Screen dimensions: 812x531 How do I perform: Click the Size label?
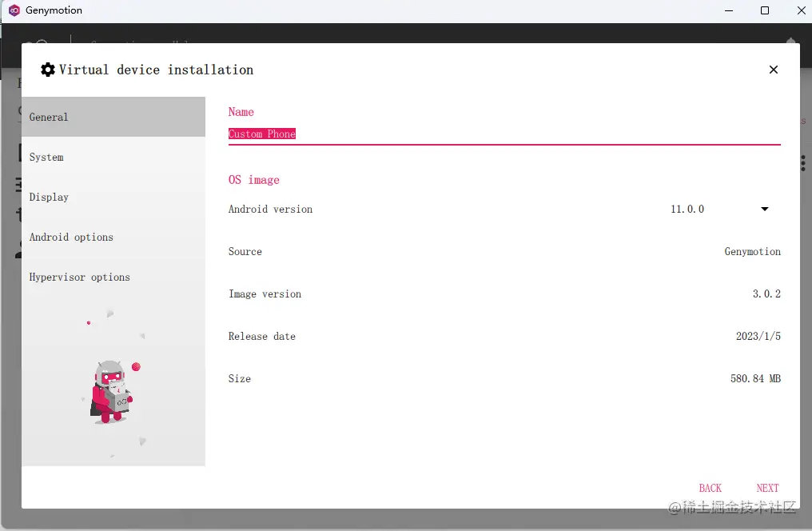click(x=239, y=379)
